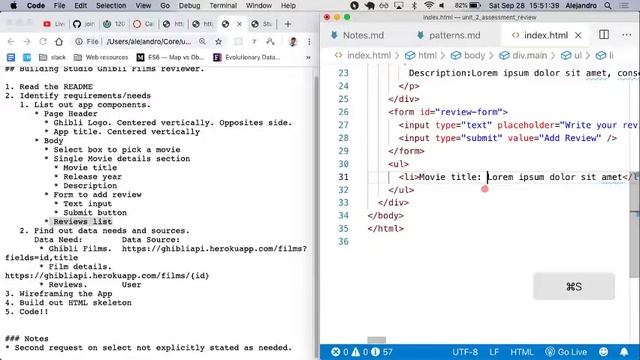Change the UTF-8 file encoding
Image resolution: width=640 pixels, height=360 pixels.
tap(465, 352)
